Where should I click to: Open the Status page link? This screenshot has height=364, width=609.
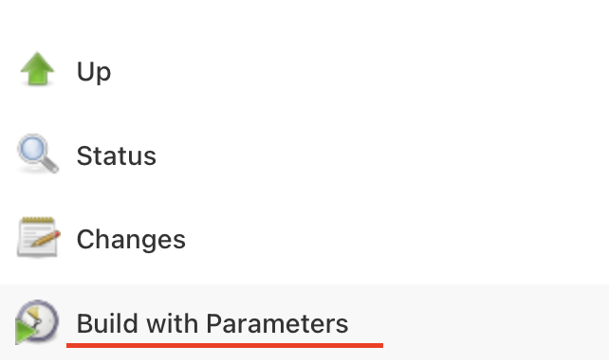[116, 156]
